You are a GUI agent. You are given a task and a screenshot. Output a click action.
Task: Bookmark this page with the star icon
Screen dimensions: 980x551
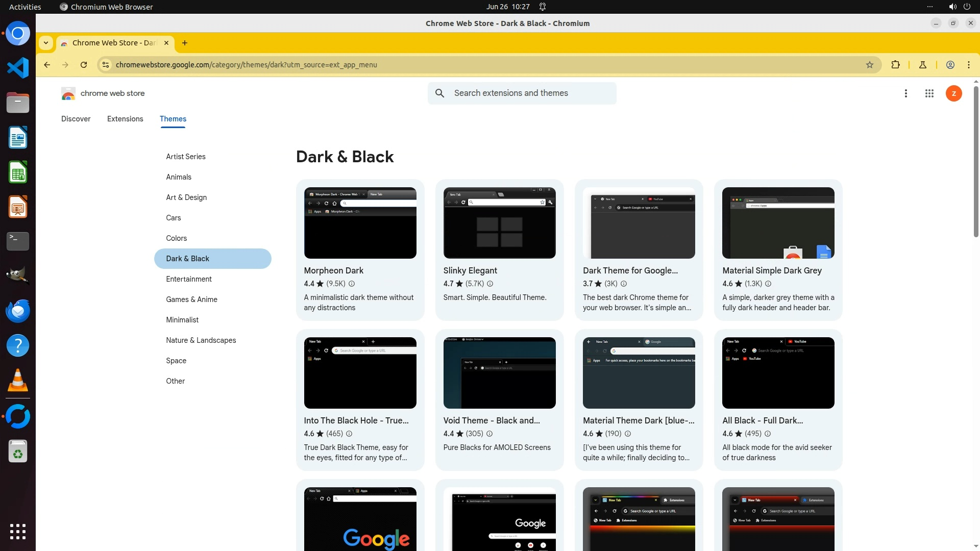[870, 65]
